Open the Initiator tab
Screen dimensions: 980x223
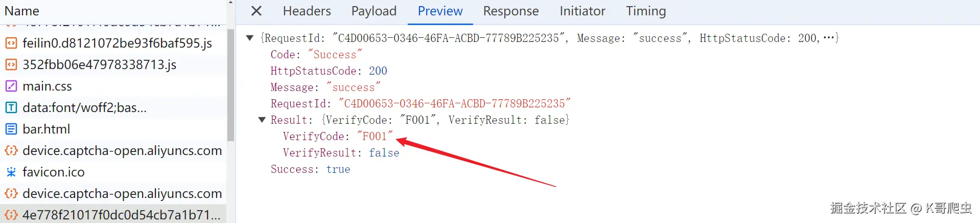click(582, 11)
